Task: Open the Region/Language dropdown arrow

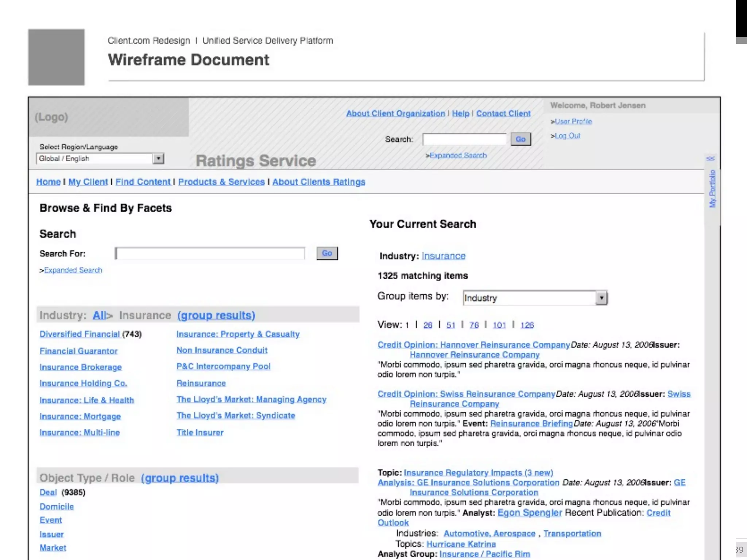Action: [158, 159]
